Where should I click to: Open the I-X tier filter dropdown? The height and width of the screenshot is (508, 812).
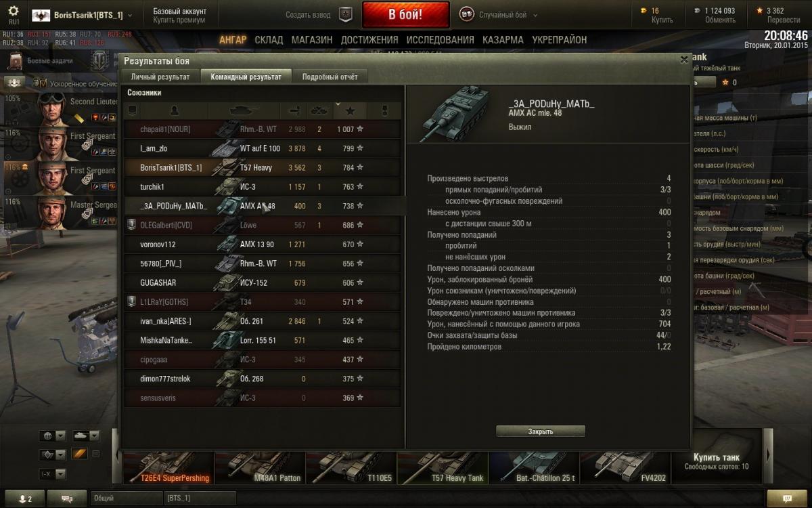pos(53,474)
